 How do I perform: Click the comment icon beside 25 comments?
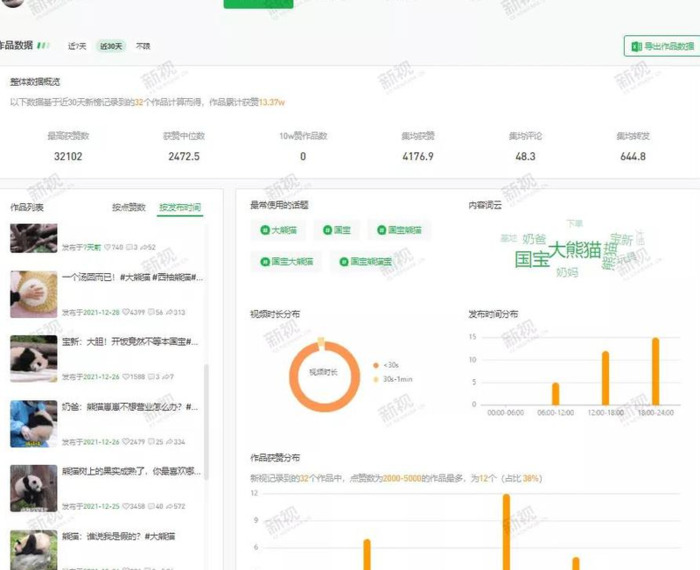151,442
